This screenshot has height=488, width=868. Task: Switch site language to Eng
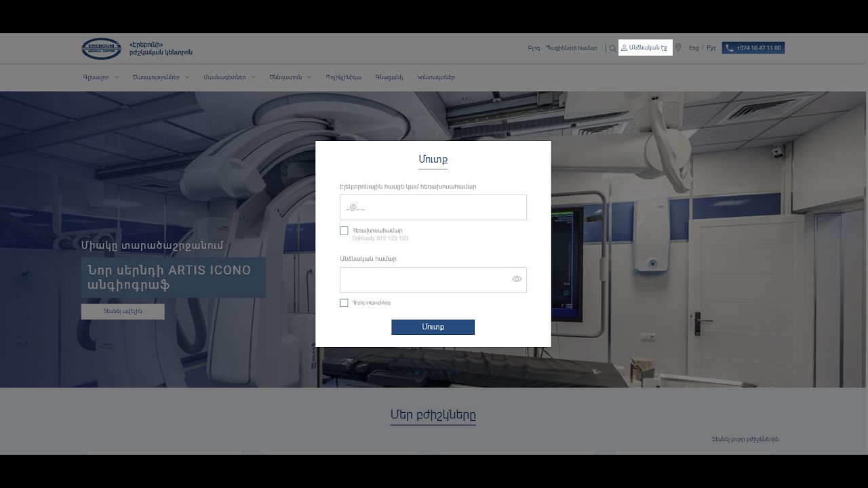tap(694, 48)
